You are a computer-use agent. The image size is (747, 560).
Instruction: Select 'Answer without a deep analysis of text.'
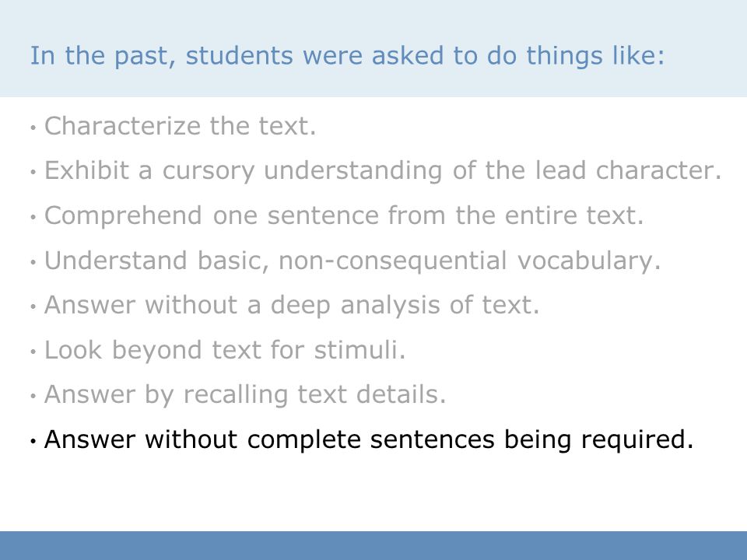pyautogui.click(x=292, y=305)
